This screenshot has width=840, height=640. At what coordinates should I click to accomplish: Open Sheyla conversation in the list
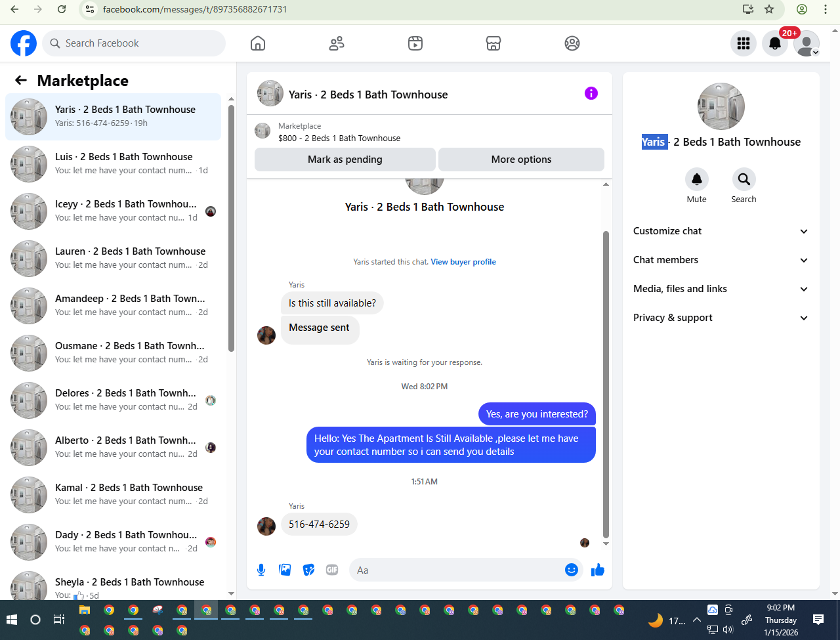click(x=114, y=584)
